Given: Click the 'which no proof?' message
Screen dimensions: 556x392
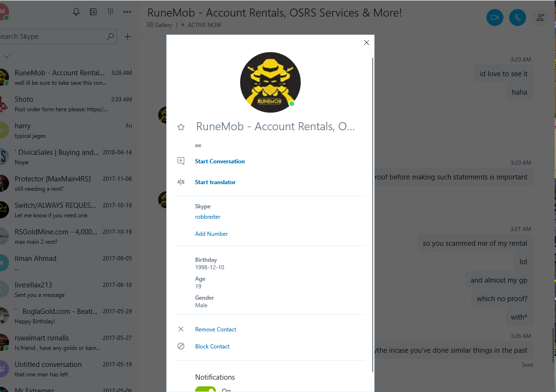Looking at the screenshot, I should (x=502, y=298).
